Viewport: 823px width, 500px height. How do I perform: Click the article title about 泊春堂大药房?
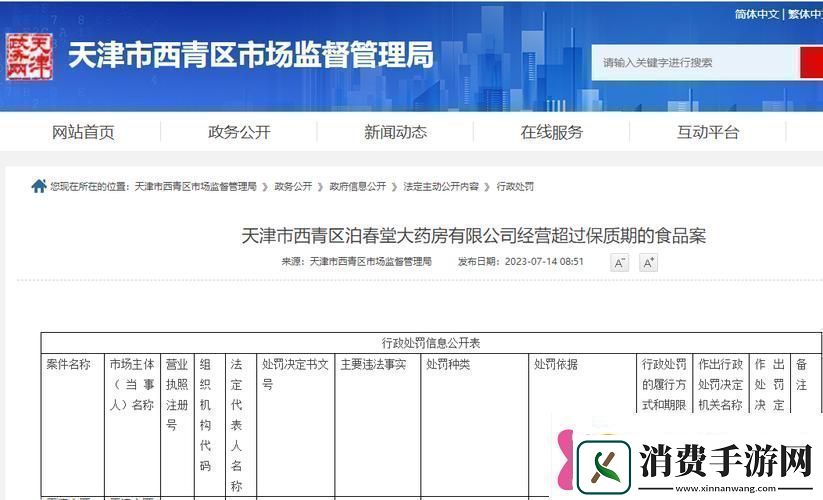point(473,236)
